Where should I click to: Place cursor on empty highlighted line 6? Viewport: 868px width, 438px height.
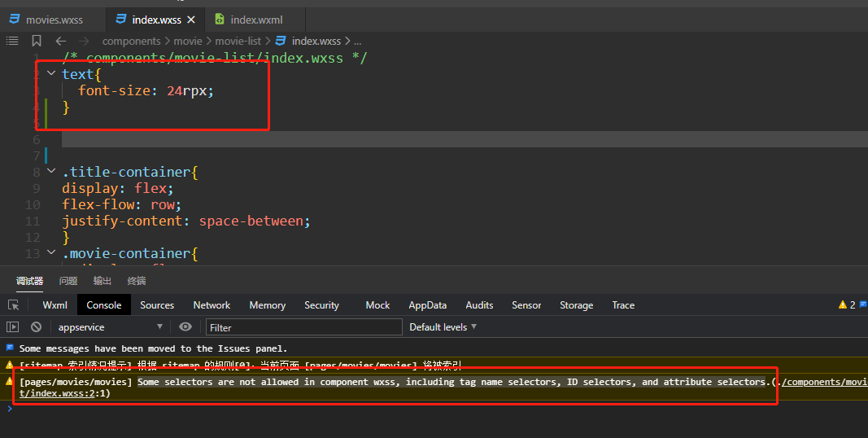coord(465,139)
